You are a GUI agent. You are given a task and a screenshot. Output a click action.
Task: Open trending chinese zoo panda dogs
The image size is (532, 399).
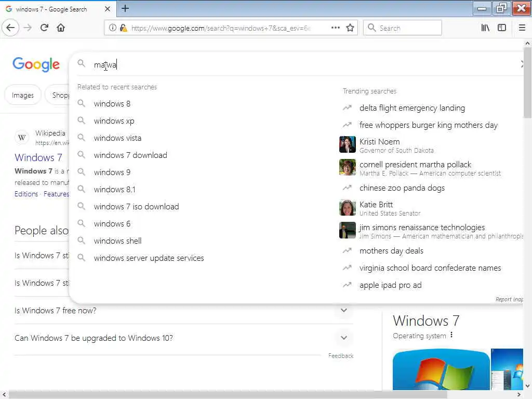[x=402, y=188]
